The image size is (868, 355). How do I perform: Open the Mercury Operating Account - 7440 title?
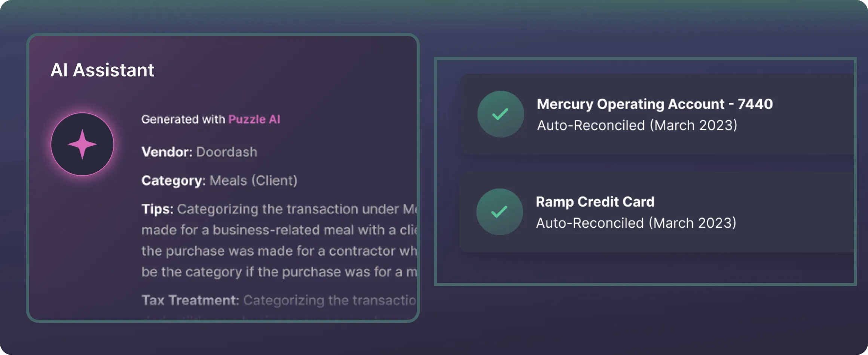coord(655,104)
